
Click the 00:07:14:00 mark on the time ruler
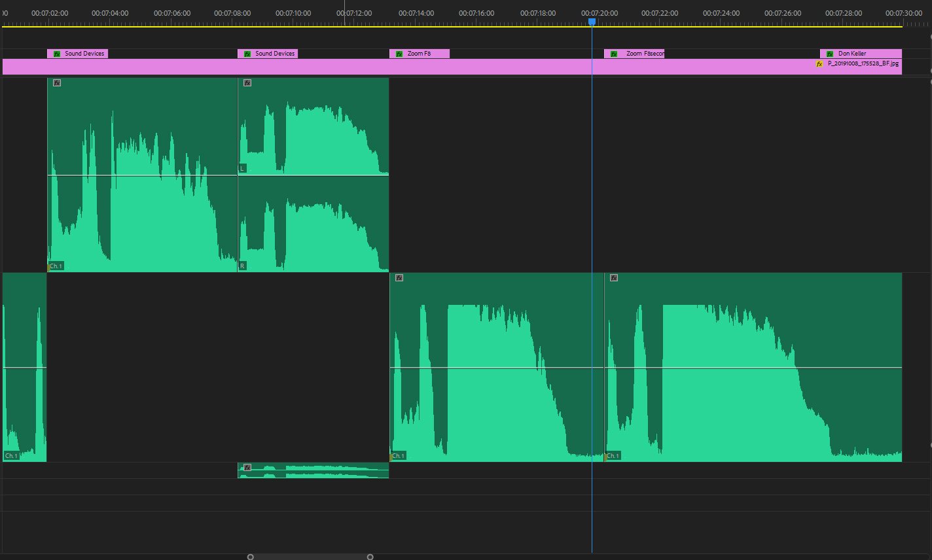point(416,13)
